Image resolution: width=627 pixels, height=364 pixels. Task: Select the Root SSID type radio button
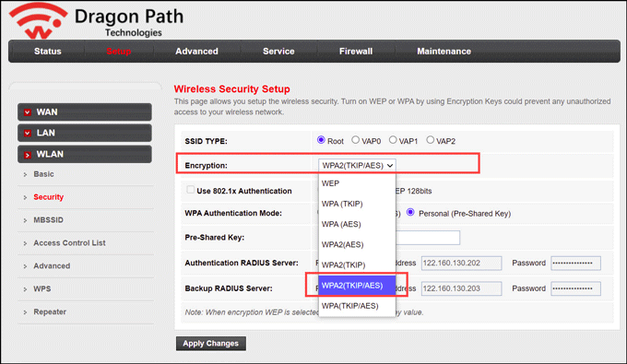(321, 140)
